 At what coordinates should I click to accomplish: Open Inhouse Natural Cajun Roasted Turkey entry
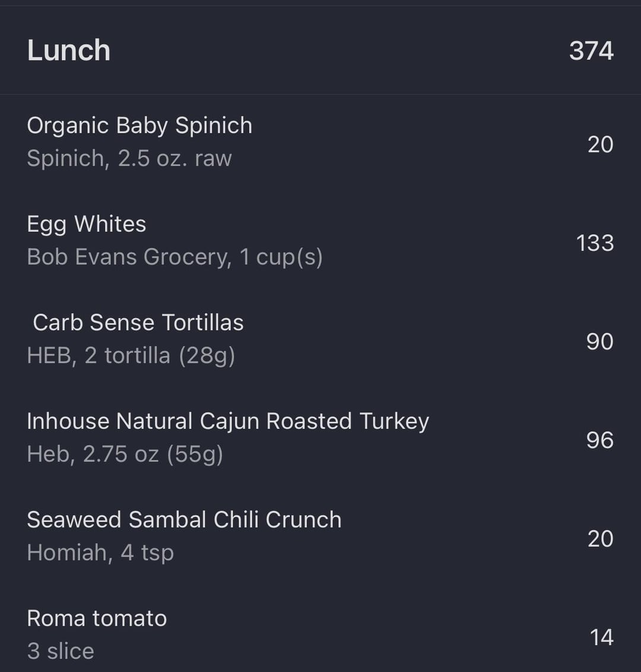pos(228,421)
